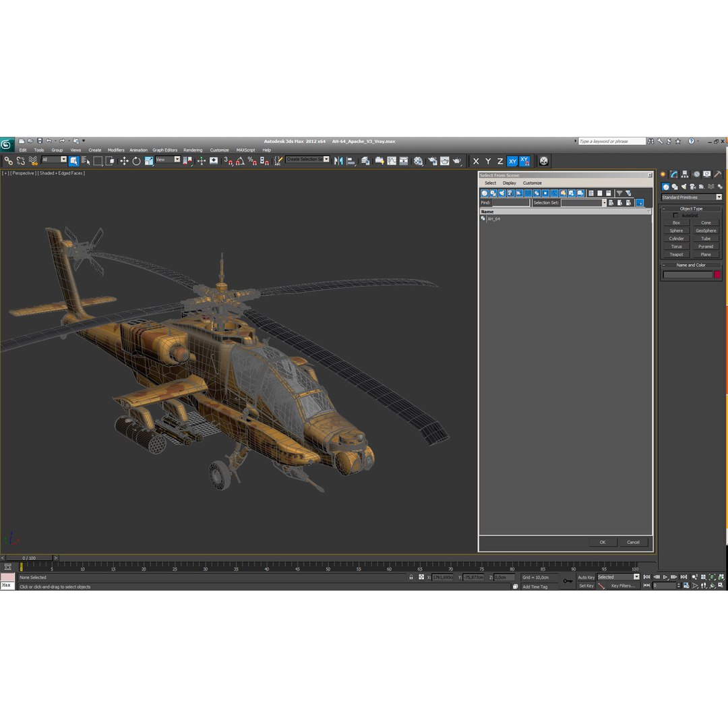Viewport: 728px width, 728px height.
Task: Restrict to X axis constraint
Action: pos(476,161)
